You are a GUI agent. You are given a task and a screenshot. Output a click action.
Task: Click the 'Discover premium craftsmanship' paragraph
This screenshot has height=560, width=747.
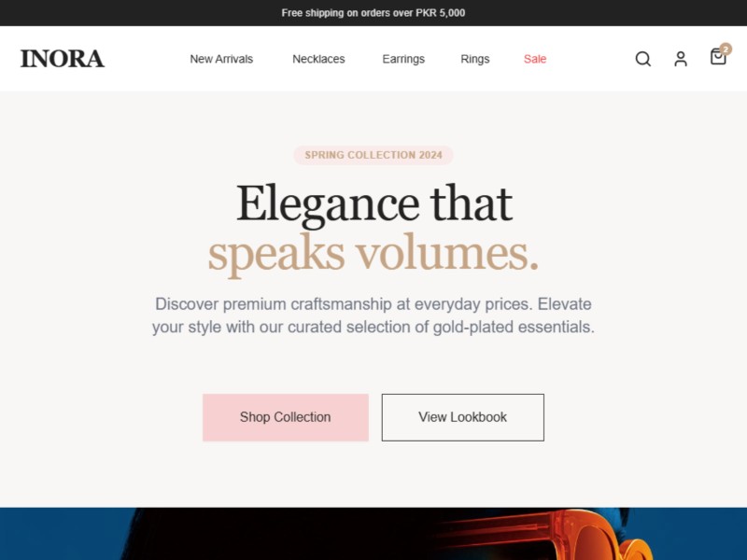[x=373, y=315]
